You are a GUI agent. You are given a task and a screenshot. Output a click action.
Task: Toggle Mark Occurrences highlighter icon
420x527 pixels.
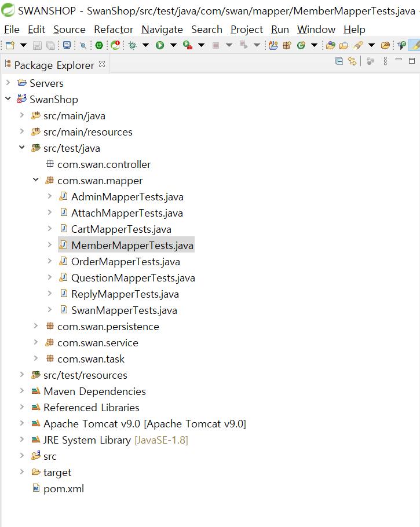tap(415, 45)
